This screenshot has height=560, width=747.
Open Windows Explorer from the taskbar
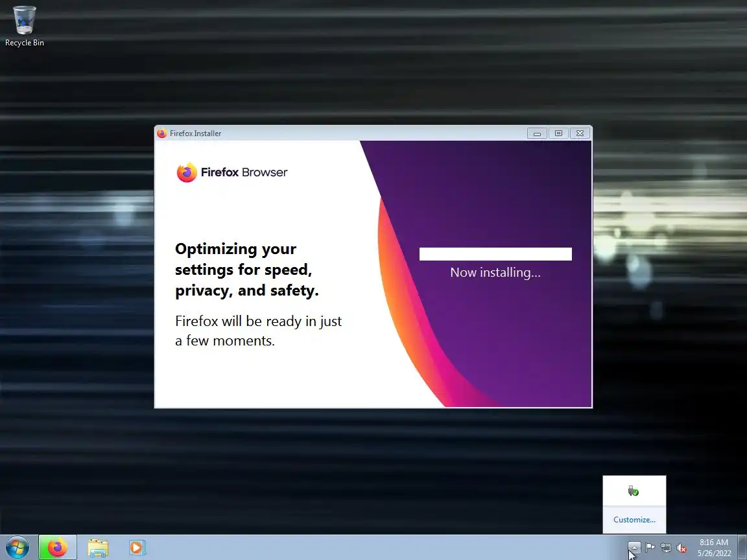point(98,548)
